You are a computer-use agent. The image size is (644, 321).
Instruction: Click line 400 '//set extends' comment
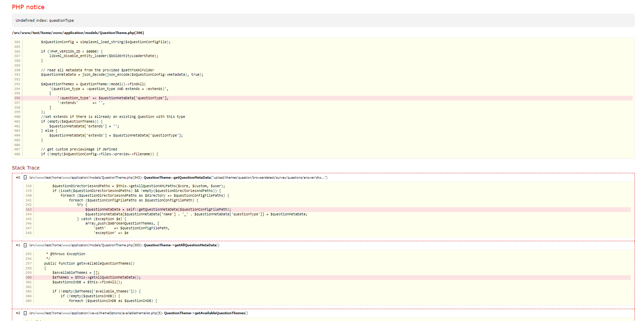pos(113,117)
